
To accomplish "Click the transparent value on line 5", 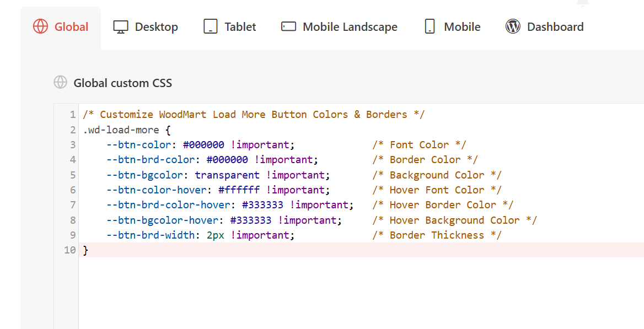I will click(x=227, y=175).
